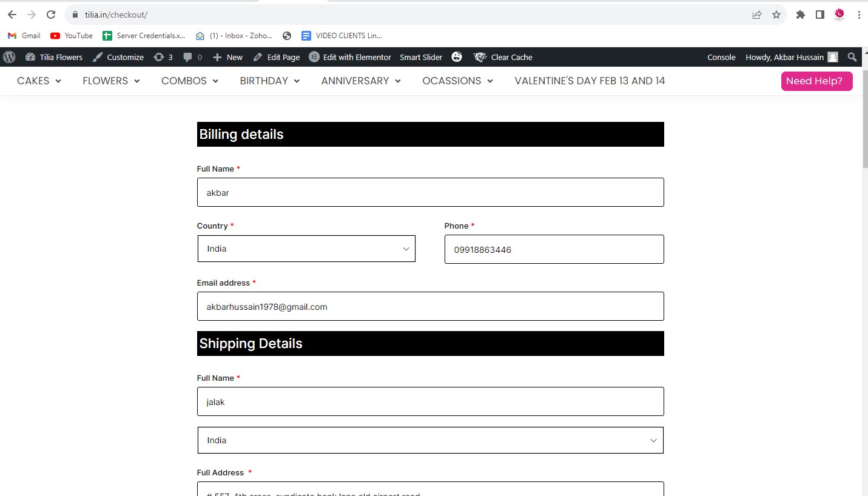
Task: Expand the shipping country India dropdown
Action: click(430, 440)
